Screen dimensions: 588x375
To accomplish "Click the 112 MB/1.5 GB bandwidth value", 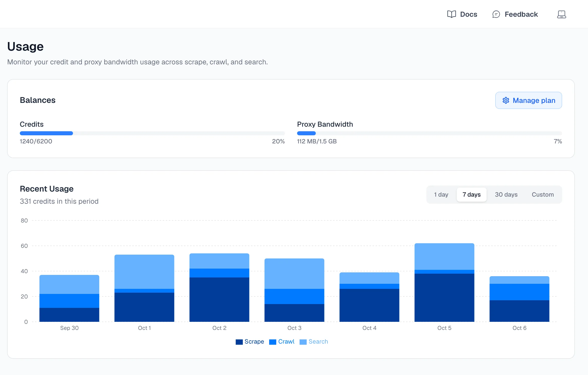I will [x=317, y=141].
